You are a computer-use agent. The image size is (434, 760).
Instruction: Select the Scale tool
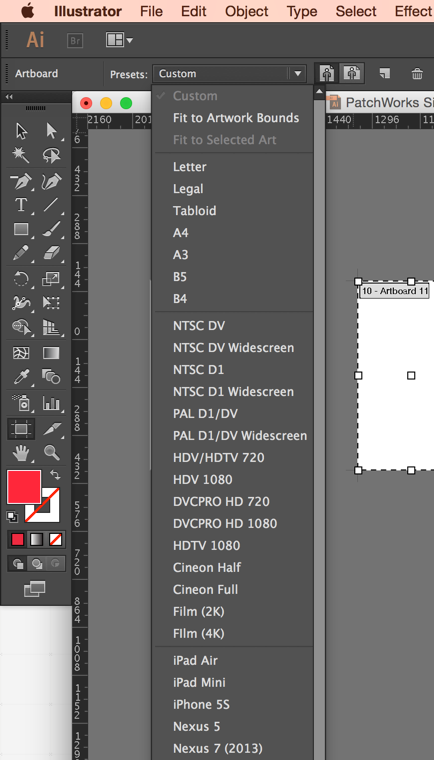pyautogui.click(x=51, y=279)
